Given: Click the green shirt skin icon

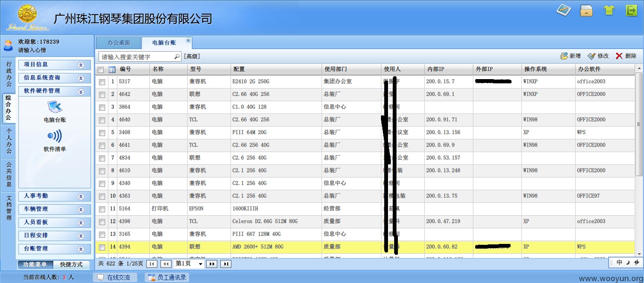Looking at the screenshot, I should tap(609, 10).
